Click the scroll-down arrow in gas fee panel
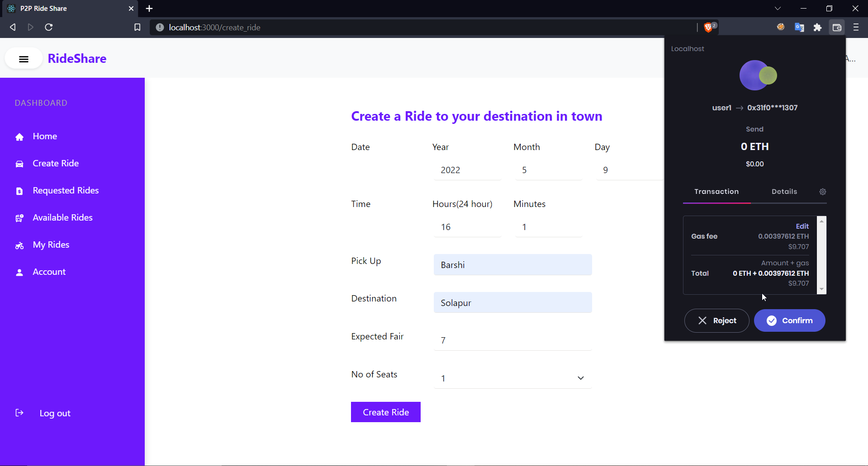Screen dimensions: 868x466 tap(821, 289)
